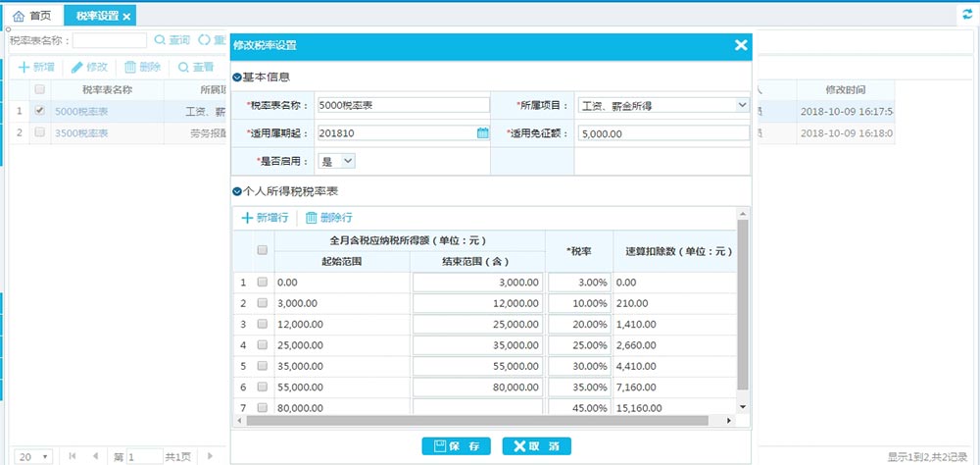Open the 3500税率表 link in the list

81,133
